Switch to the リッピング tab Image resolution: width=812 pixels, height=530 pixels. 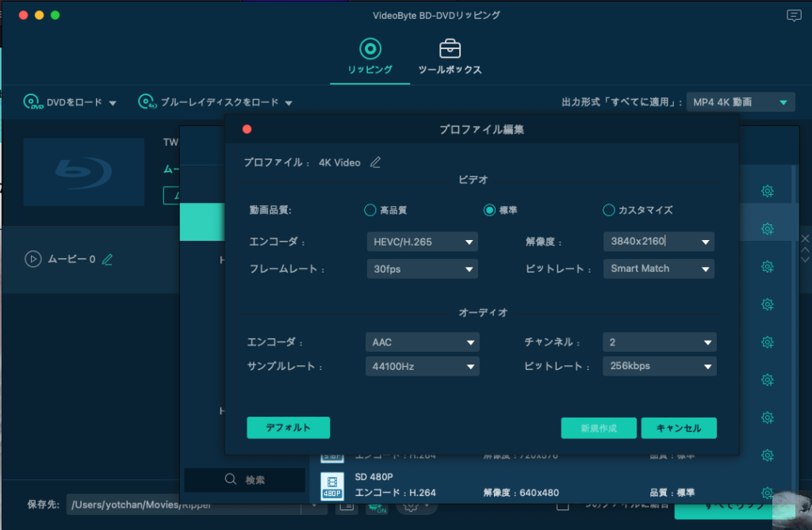370,57
